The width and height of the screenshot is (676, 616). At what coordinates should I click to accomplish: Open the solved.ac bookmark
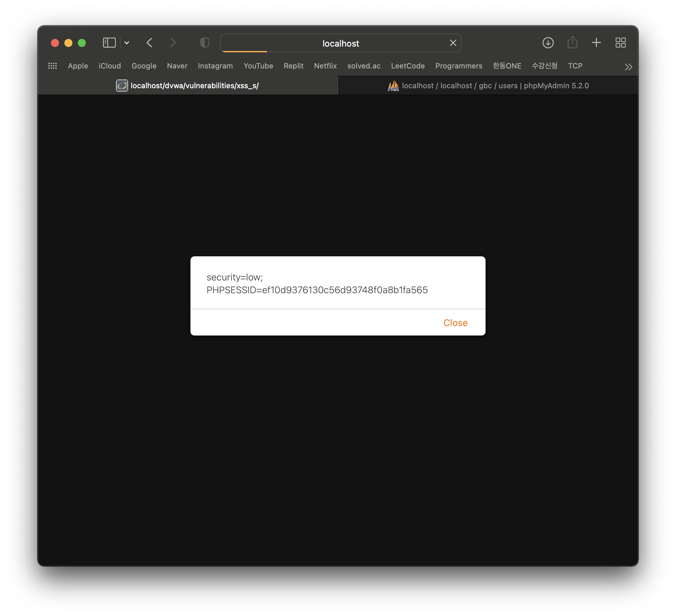click(364, 66)
